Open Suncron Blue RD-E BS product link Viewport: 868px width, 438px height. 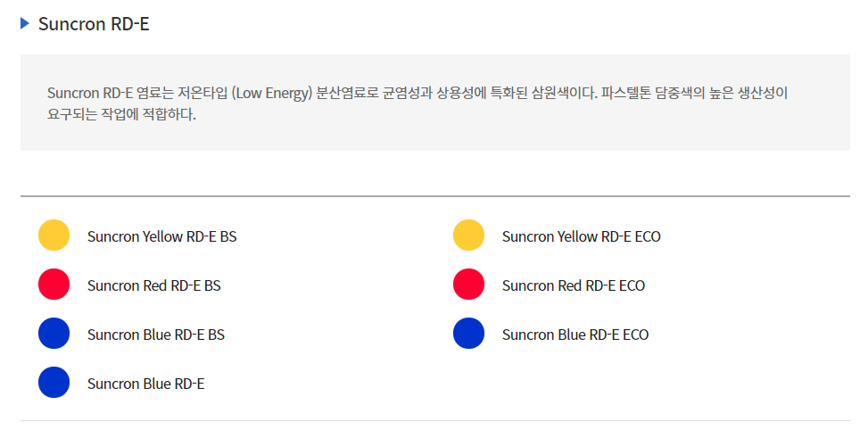[x=156, y=335]
